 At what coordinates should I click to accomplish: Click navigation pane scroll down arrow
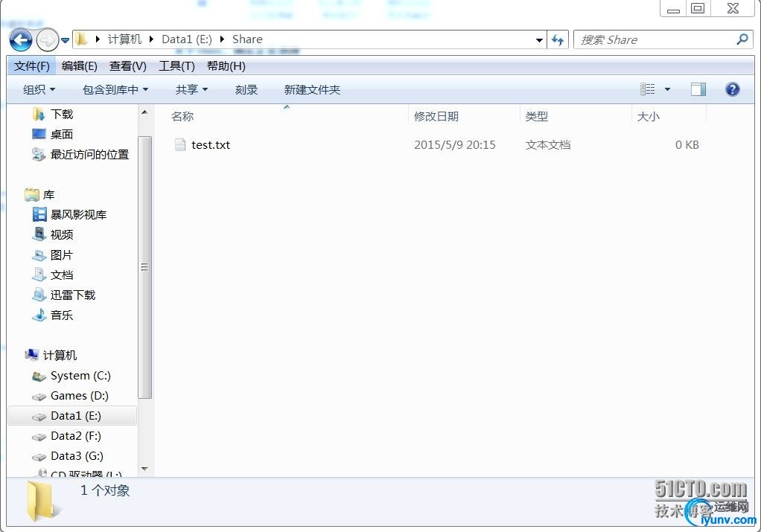coord(144,469)
